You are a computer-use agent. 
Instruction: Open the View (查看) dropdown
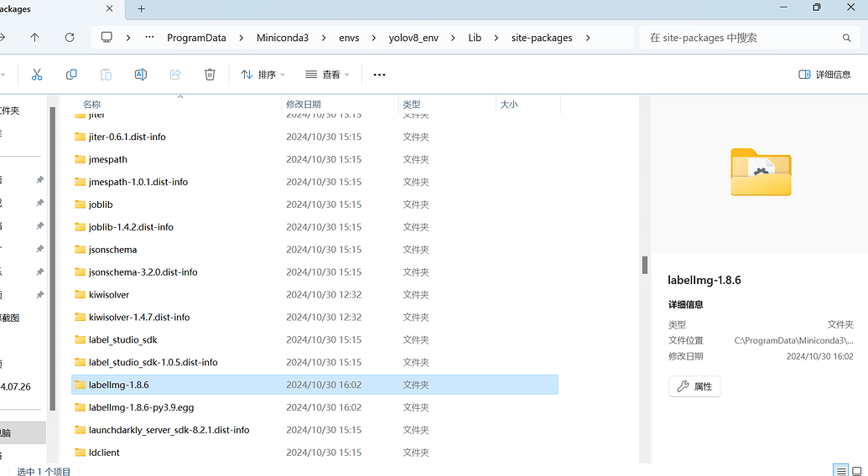pos(328,75)
